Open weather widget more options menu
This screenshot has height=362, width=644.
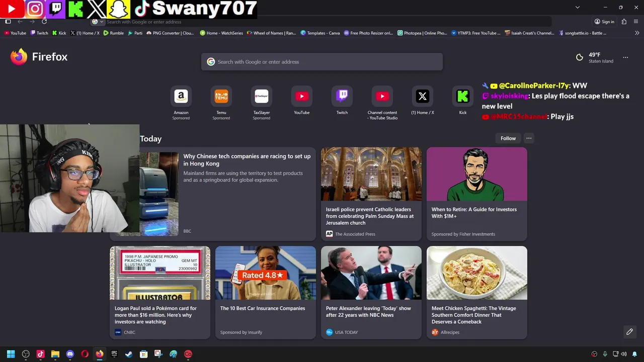[625, 57]
